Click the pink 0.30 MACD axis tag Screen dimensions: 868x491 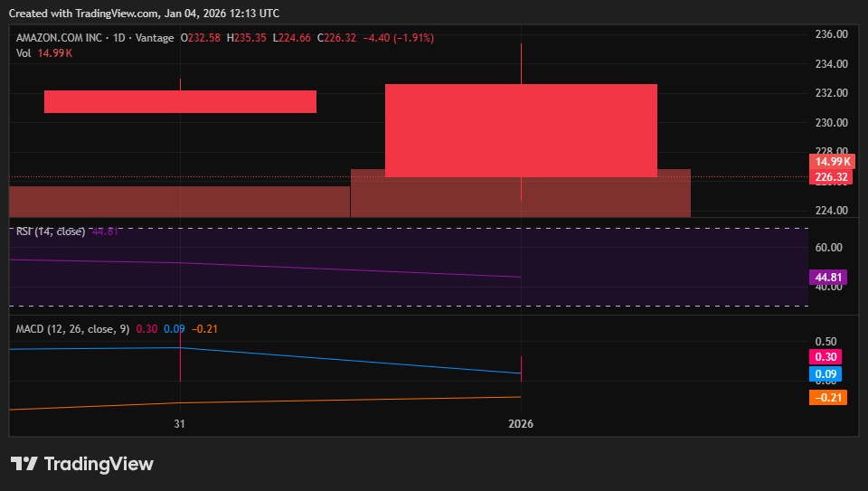pos(826,357)
